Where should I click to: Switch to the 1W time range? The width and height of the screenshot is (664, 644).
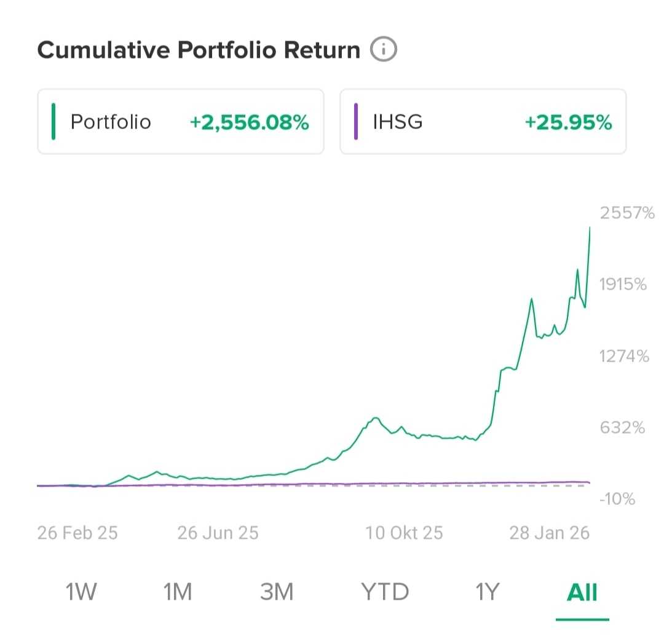(81, 592)
